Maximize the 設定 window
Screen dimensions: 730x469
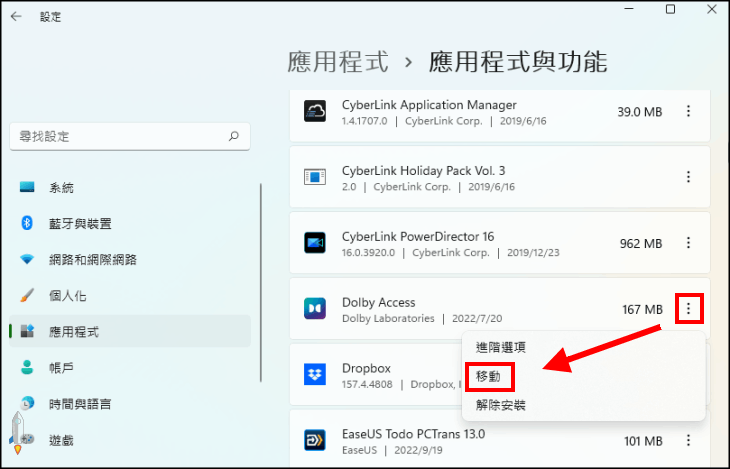[670, 9]
